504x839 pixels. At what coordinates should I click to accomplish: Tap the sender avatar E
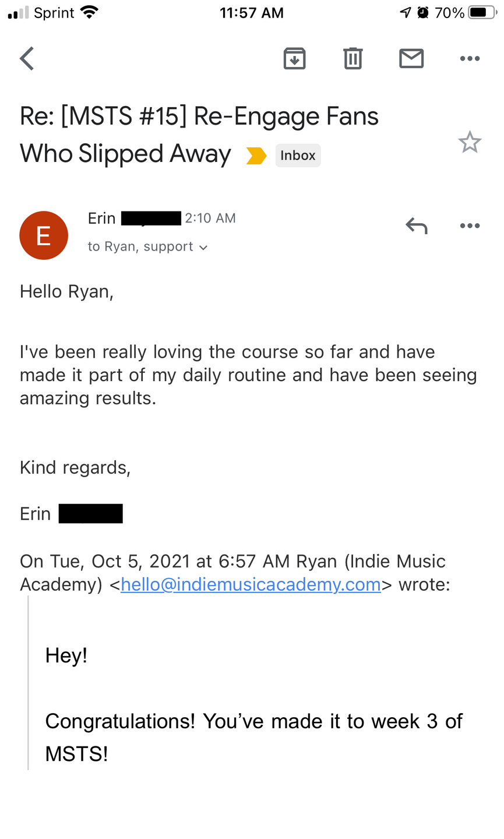[44, 235]
